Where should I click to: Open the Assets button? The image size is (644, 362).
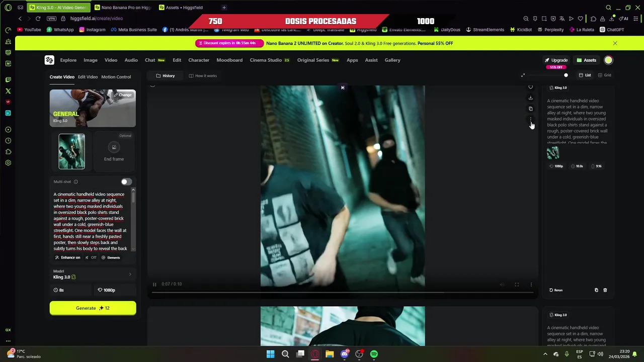tap(587, 60)
